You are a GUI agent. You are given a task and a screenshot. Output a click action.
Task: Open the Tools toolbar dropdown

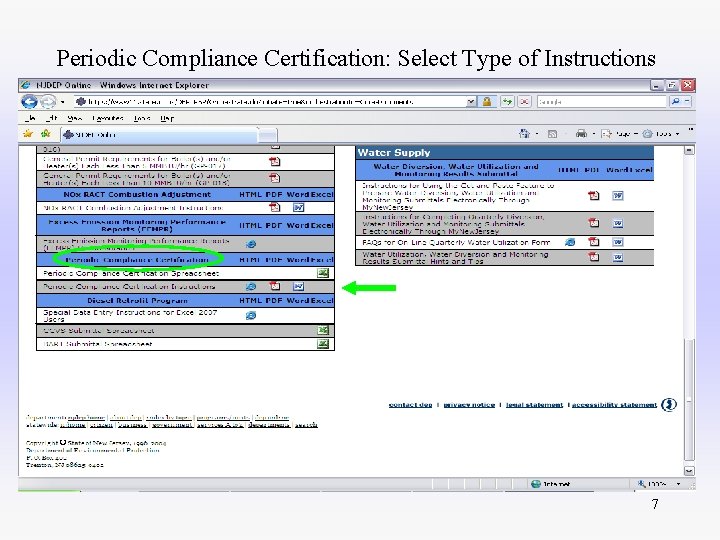(x=661, y=134)
